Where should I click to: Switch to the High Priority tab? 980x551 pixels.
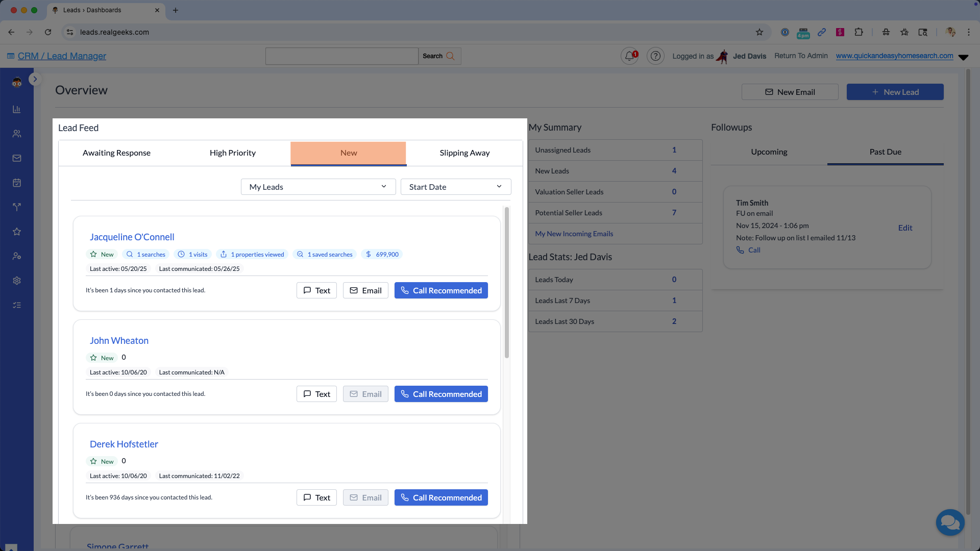232,153
